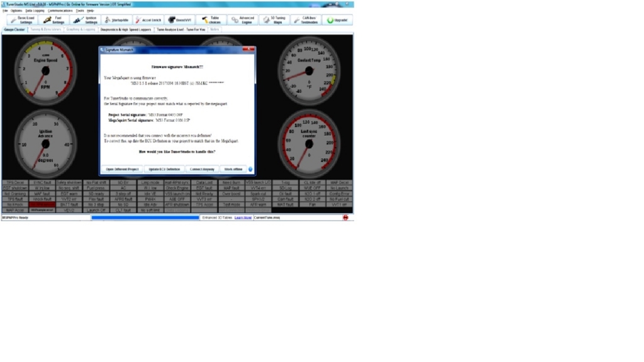The width and height of the screenshot is (644, 362).
Task: Click the SYNC fault indicator
Action: click(42, 183)
